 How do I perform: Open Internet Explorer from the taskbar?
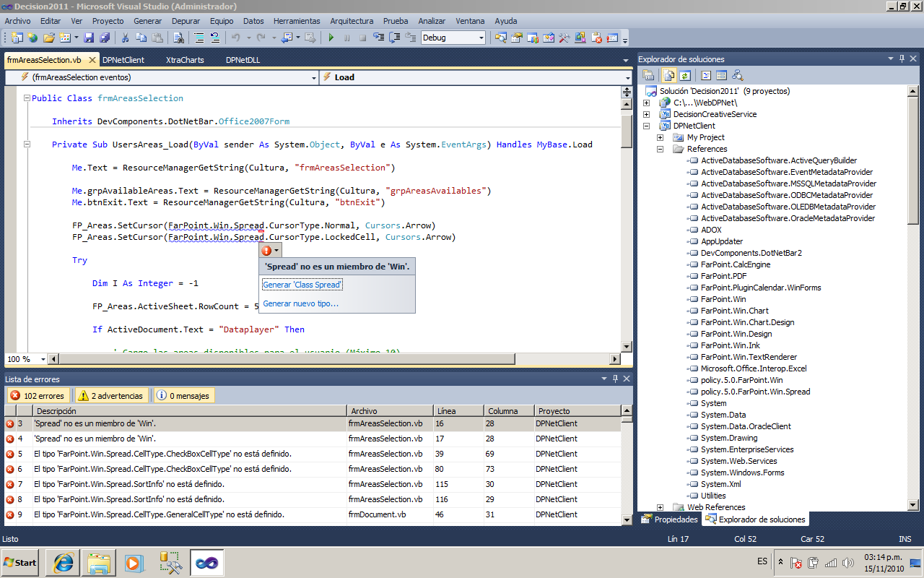click(x=63, y=562)
